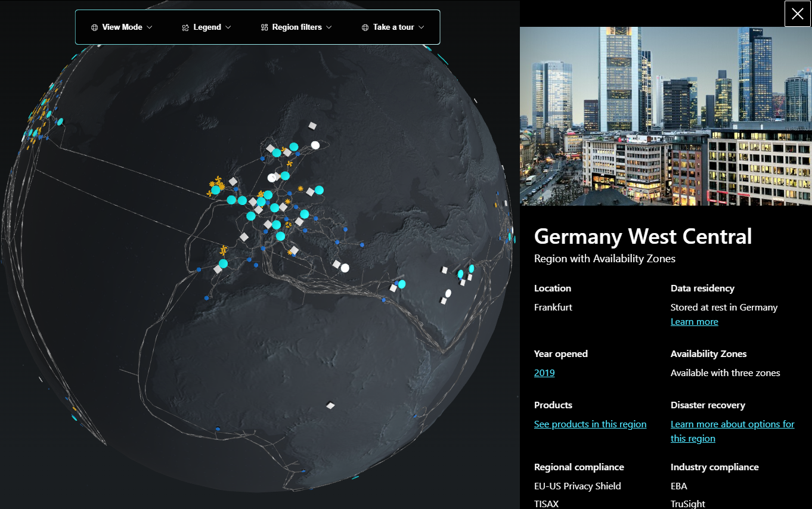Expand the Legend dropdown chevron

(228, 27)
